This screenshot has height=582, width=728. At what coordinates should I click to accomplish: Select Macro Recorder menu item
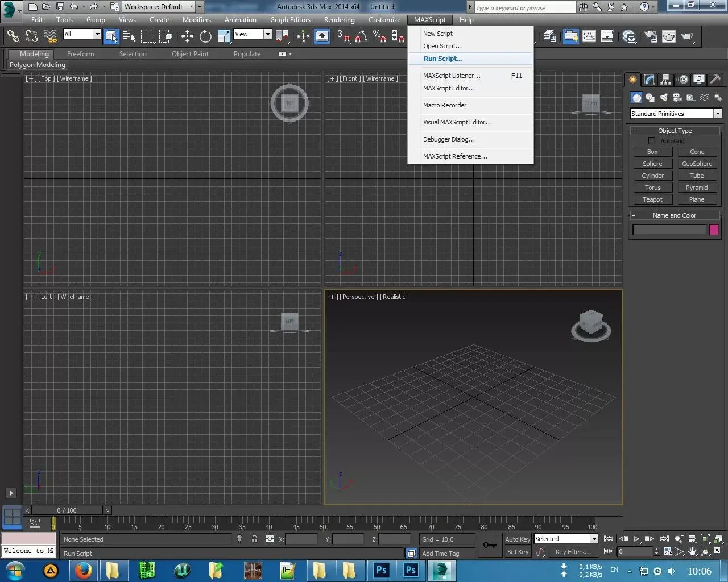point(470,105)
